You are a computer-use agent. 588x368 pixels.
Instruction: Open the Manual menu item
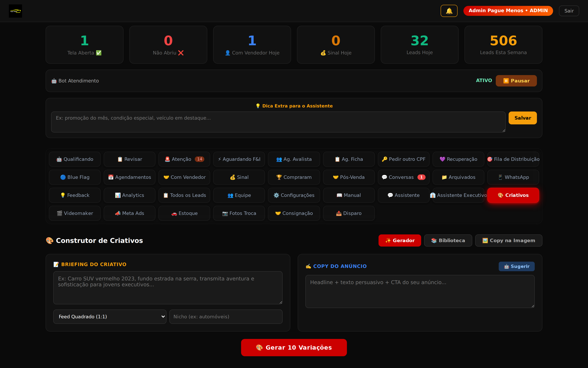coord(349,195)
